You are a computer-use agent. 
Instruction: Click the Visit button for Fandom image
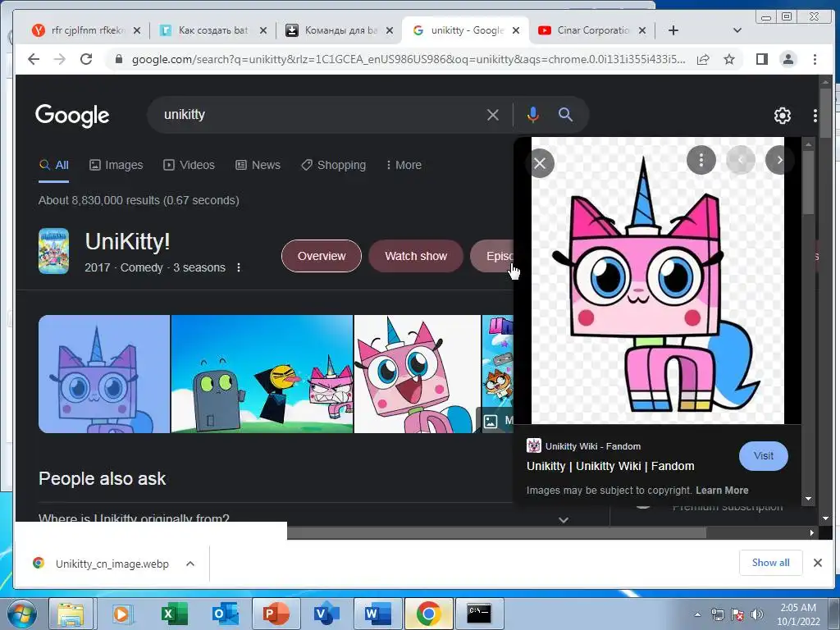pyautogui.click(x=764, y=456)
